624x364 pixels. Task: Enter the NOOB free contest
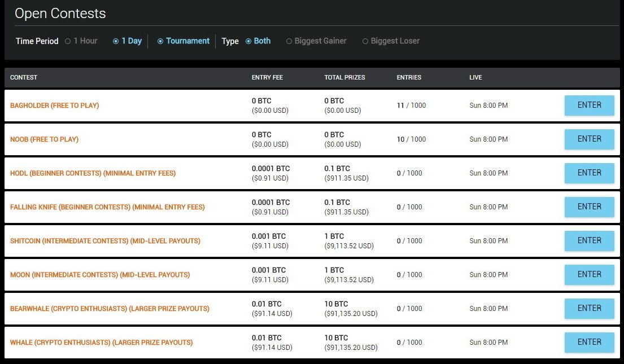590,139
